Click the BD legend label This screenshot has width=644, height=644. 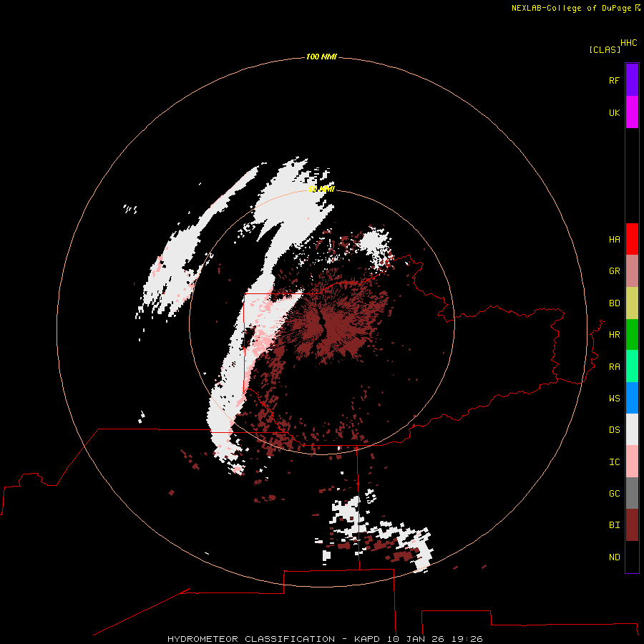pyautogui.click(x=614, y=303)
